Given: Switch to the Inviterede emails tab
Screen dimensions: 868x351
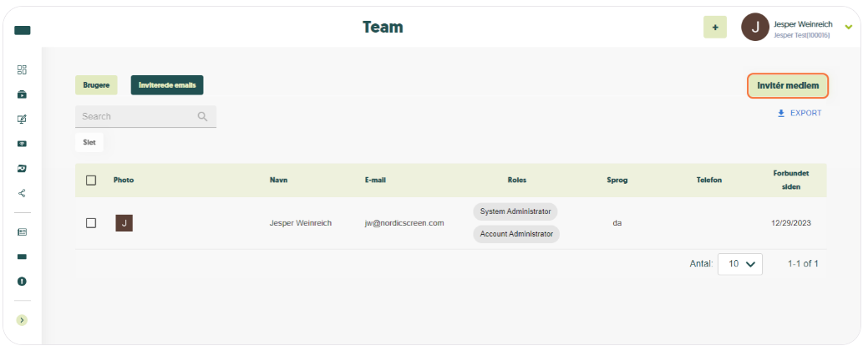Looking at the screenshot, I should [167, 85].
